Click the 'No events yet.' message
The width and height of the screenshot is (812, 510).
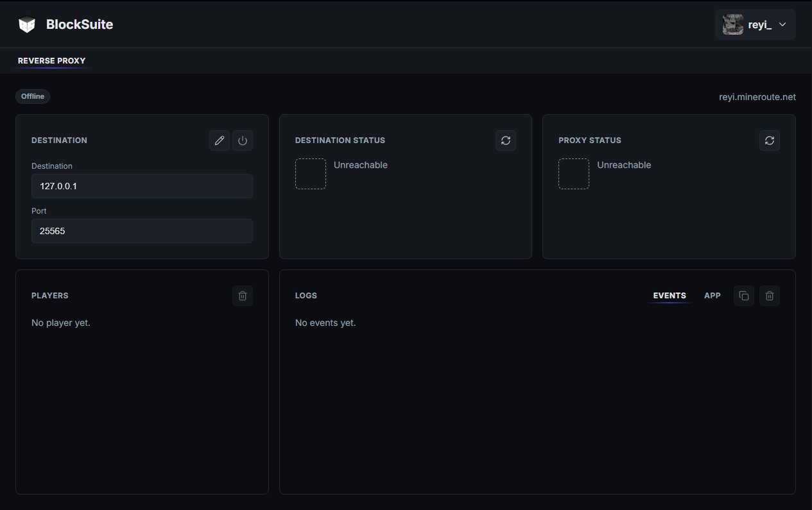325,323
